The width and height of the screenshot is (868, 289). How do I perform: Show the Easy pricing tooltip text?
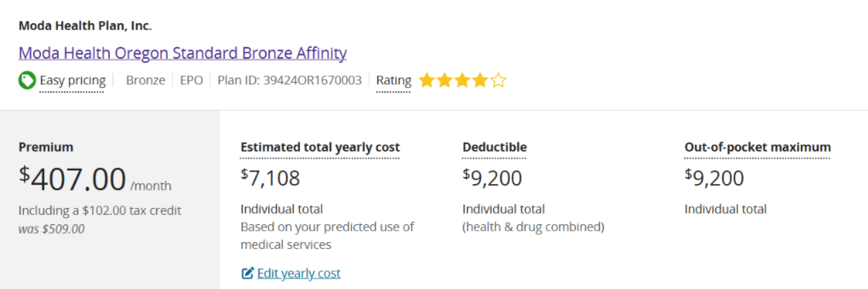pyautogui.click(x=73, y=80)
